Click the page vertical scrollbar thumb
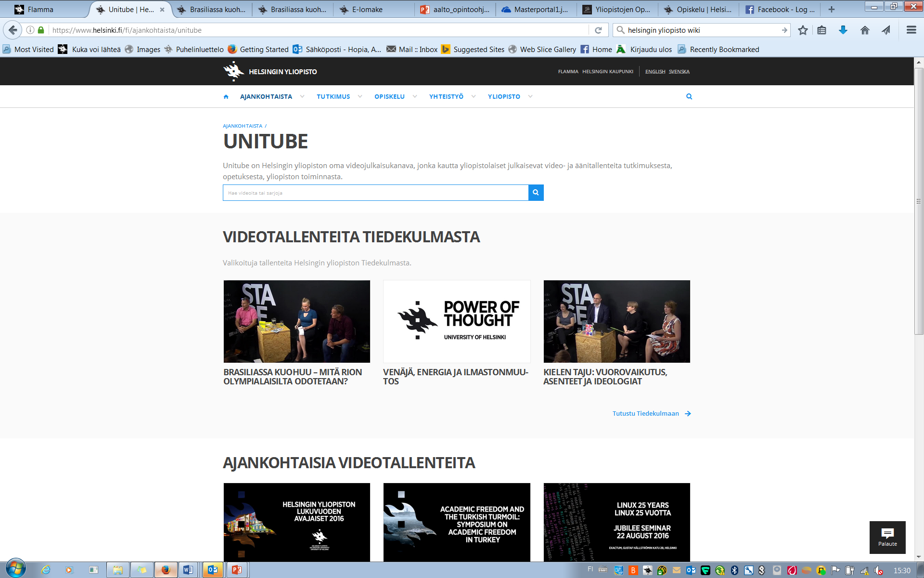 pyautogui.click(x=919, y=201)
